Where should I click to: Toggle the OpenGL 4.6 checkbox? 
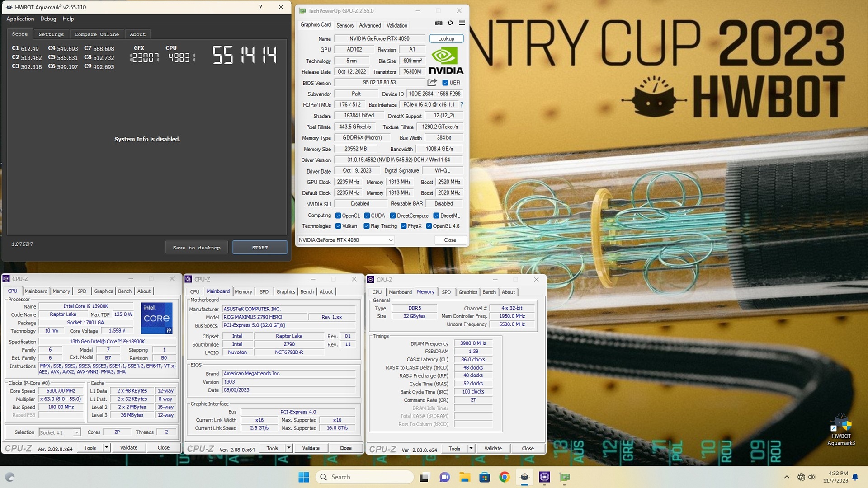click(x=429, y=226)
